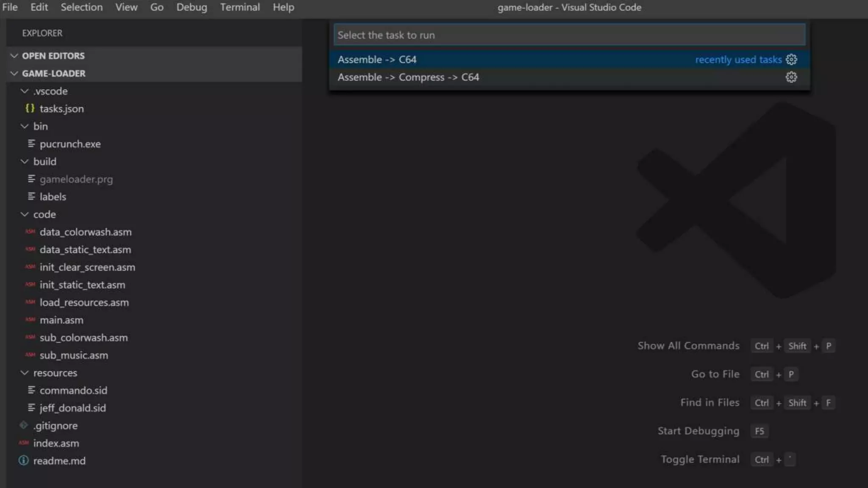Click the ASM icon beside index.asm
The image size is (868, 488).
[24, 443]
